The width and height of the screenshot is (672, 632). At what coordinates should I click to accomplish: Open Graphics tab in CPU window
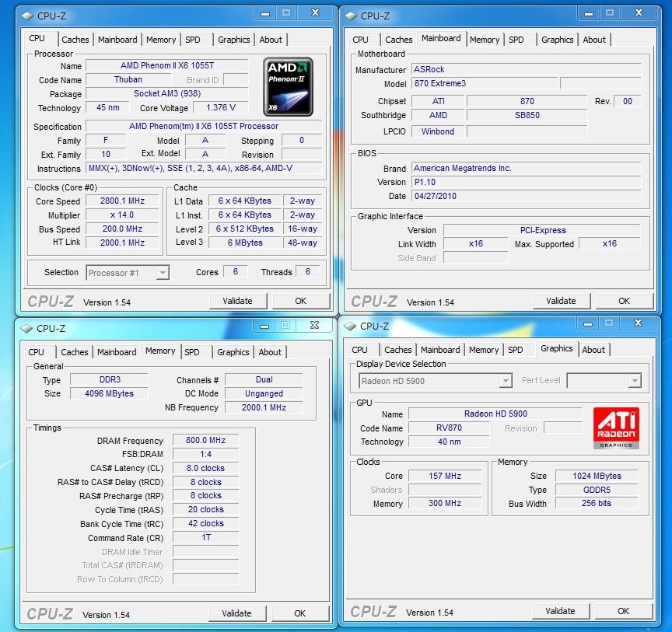[233, 40]
